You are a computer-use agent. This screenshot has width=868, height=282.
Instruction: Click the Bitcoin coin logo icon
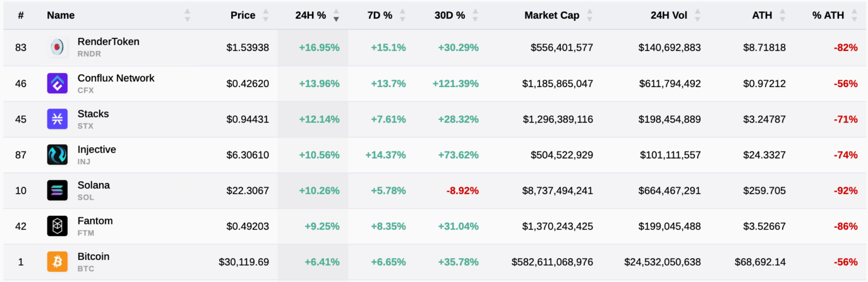tap(57, 262)
